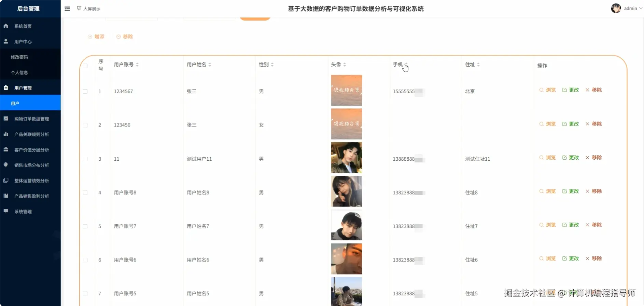
Task: Click 更改 for 测试用户11
Action: click(x=571, y=158)
